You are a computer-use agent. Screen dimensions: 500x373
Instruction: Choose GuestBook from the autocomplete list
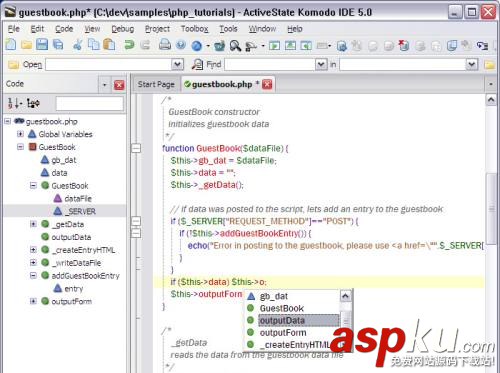[282, 308]
